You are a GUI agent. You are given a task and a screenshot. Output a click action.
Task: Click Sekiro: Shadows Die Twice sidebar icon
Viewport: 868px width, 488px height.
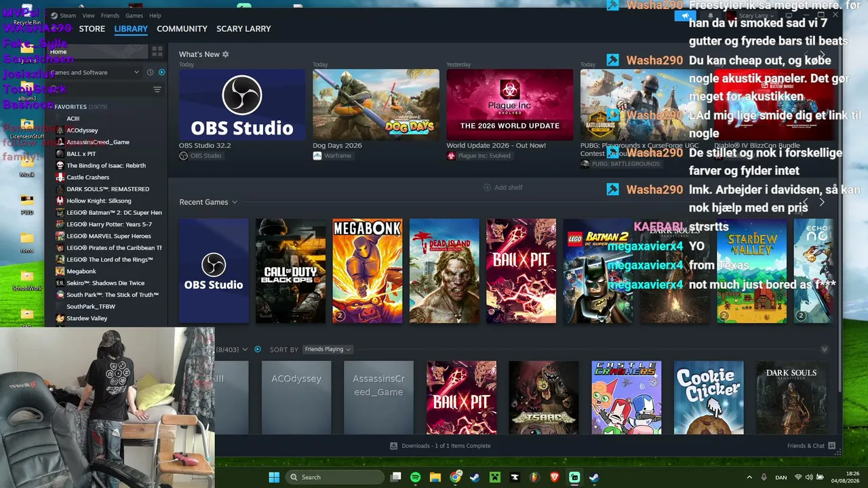tap(60, 283)
